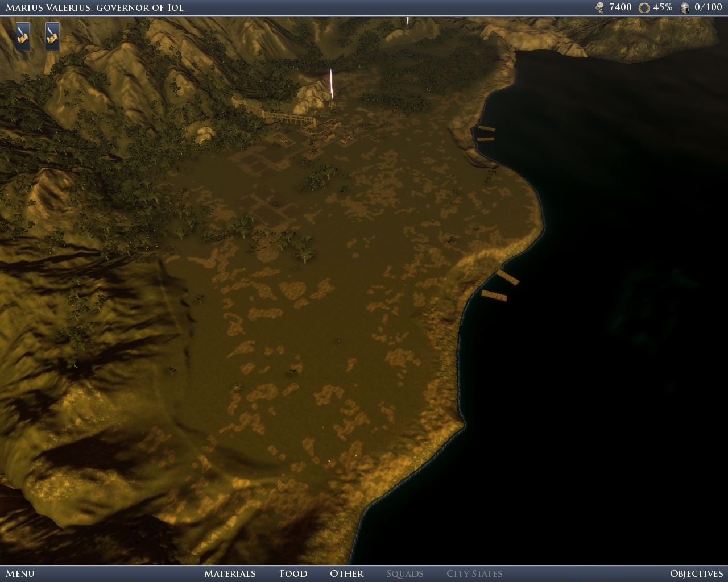Open the Other build category
This screenshot has width=728, height=582.
[346, 573]
